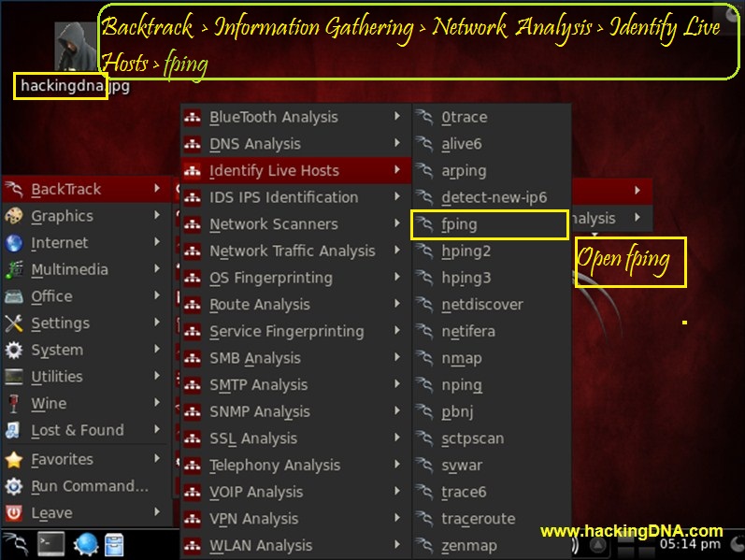
Task: Click the Favorites star icon
Action: coord(14,459)
